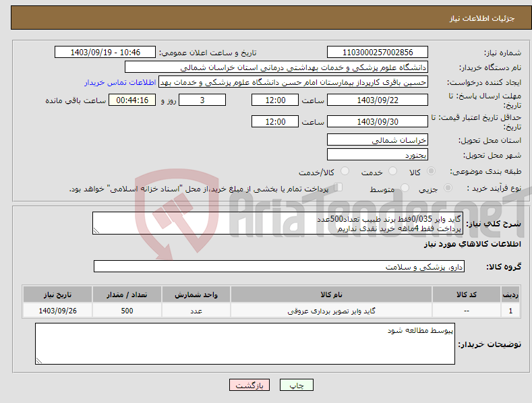Click the request creator field حسین باقری
This screenshot has width=532, height=403.
(293, 82)
